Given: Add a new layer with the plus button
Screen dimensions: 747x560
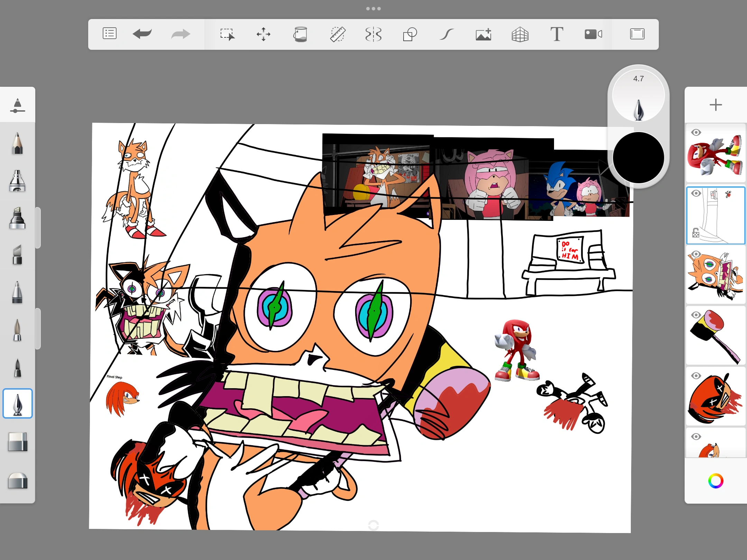Looking at the screenshot, I should (715, 104).
